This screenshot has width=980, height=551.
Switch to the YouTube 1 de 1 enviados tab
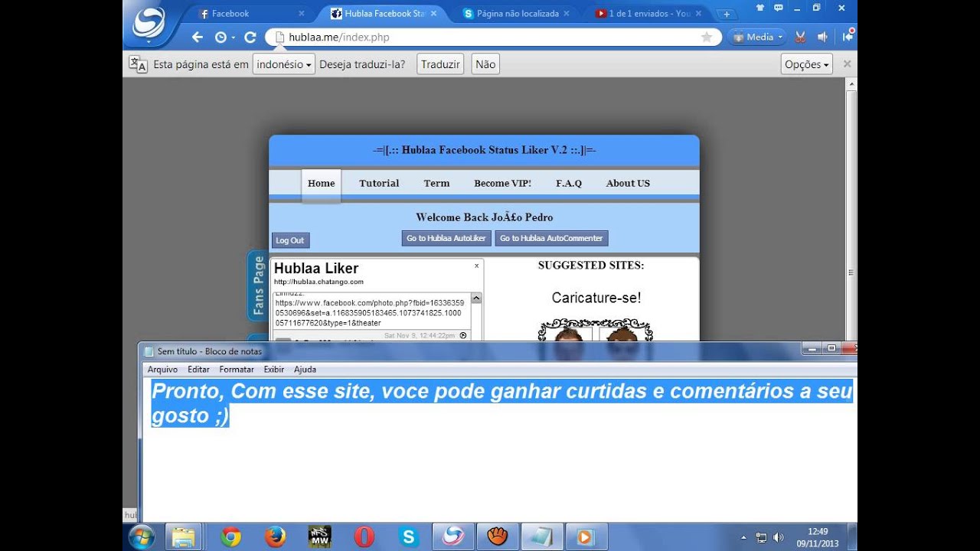click(650, 14)
